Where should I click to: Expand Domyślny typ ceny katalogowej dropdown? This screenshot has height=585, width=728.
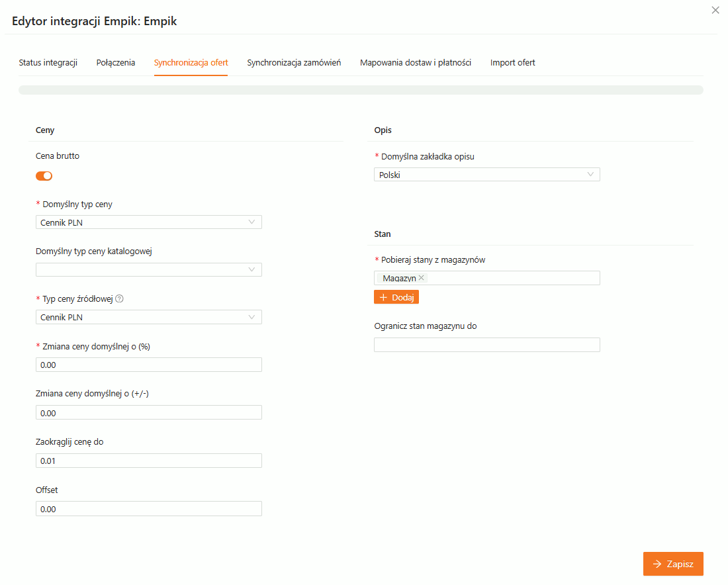148,269
